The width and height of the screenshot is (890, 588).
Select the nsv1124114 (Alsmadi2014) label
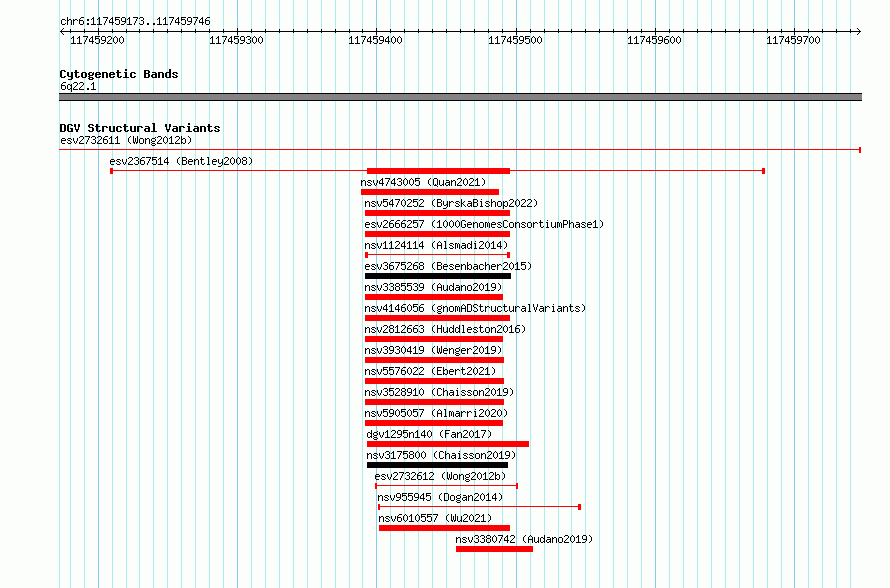coord(436,245)
